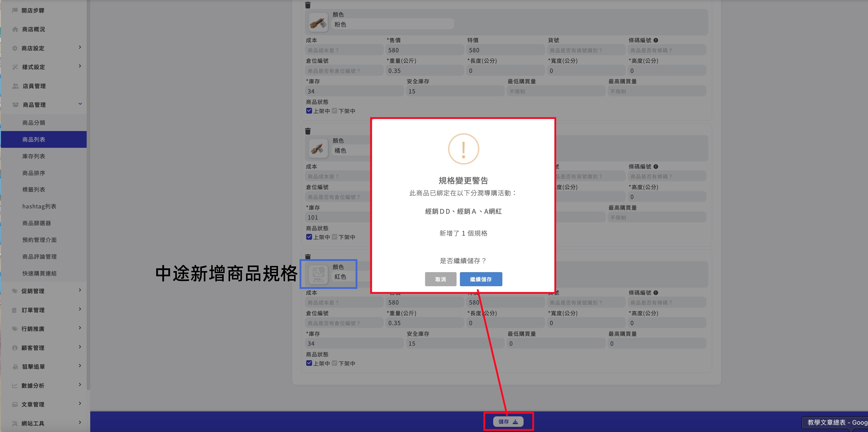Click the 安全庫存 field of 紅色 variant
Image resolution: width=868 pixels, height=432 pixels.
(455, 344)
